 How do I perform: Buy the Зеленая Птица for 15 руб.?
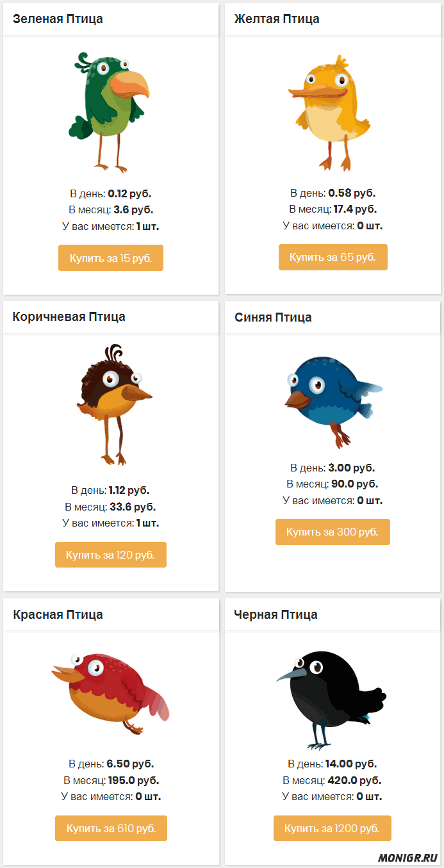click(x=110, y=258)
